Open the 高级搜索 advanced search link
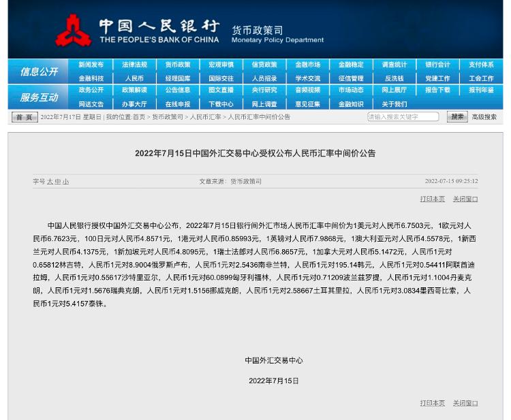The height and width of the screenshot is (420, 511). [x=484, y=117]
